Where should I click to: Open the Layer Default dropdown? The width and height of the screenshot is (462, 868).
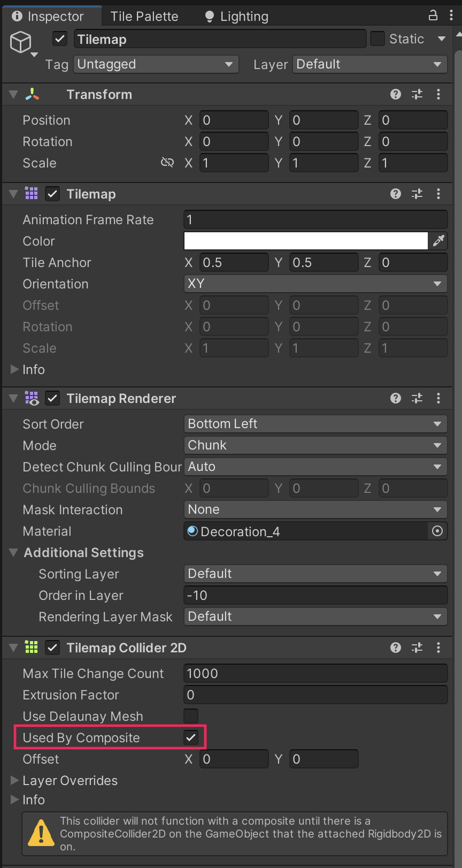pos(369,64)
